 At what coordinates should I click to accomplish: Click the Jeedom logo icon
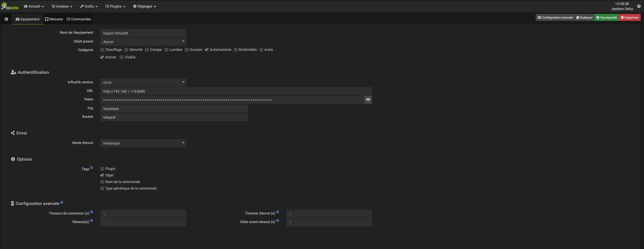(10, 6)
